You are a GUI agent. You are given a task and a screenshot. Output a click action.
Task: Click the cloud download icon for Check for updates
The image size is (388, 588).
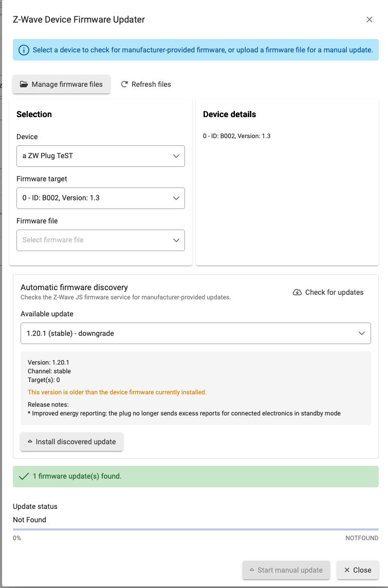click(x=297, y=293)
